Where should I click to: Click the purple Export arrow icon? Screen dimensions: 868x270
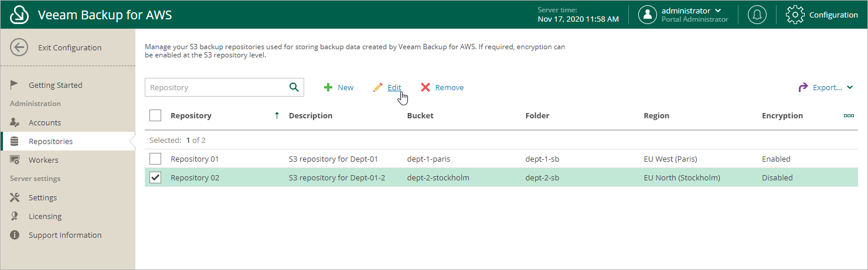[803, 87]
